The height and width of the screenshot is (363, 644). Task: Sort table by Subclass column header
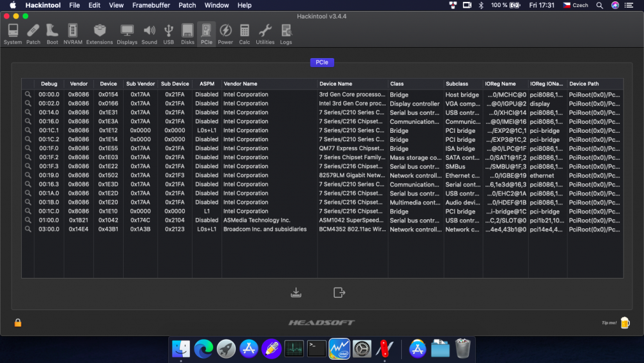pyautogui.click(x=463, y=84)
